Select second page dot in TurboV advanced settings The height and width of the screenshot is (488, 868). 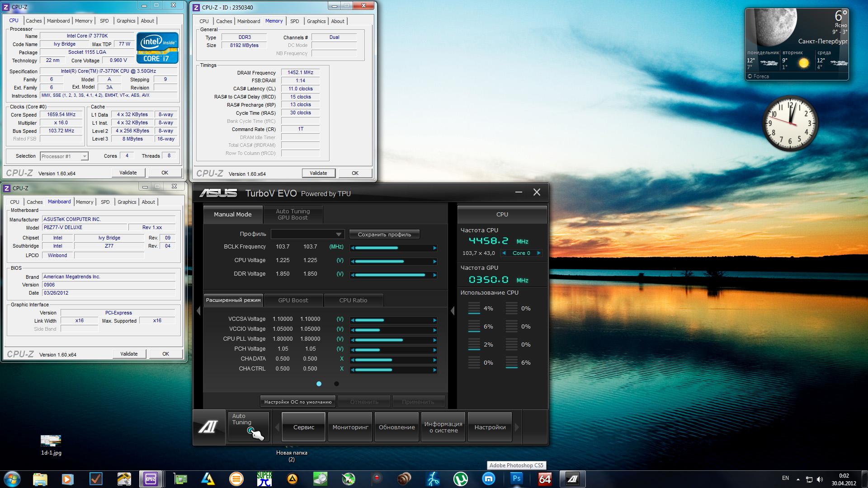(x=336, y=384)
